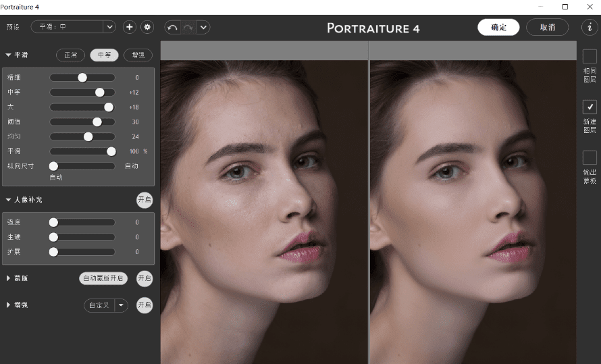Image resolution: width=601 pixels, height=364 pixels.
Task: Expand the 蒙版 section
Action: 9,278
